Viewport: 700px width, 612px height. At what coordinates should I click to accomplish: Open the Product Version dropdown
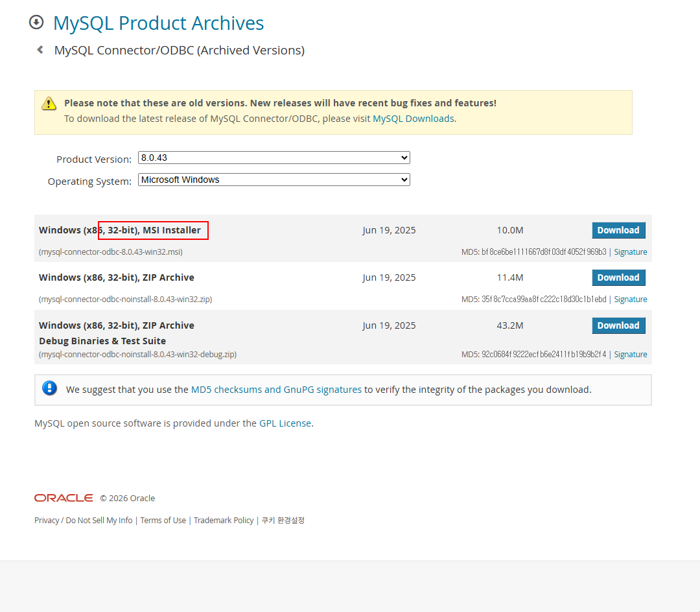274,158
